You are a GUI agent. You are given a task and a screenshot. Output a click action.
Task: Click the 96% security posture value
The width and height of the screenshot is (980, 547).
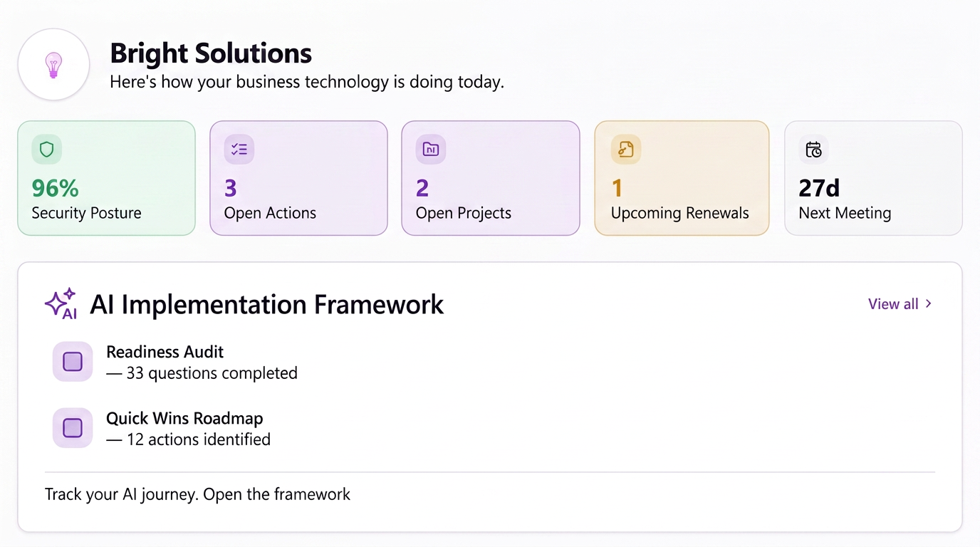56,188
